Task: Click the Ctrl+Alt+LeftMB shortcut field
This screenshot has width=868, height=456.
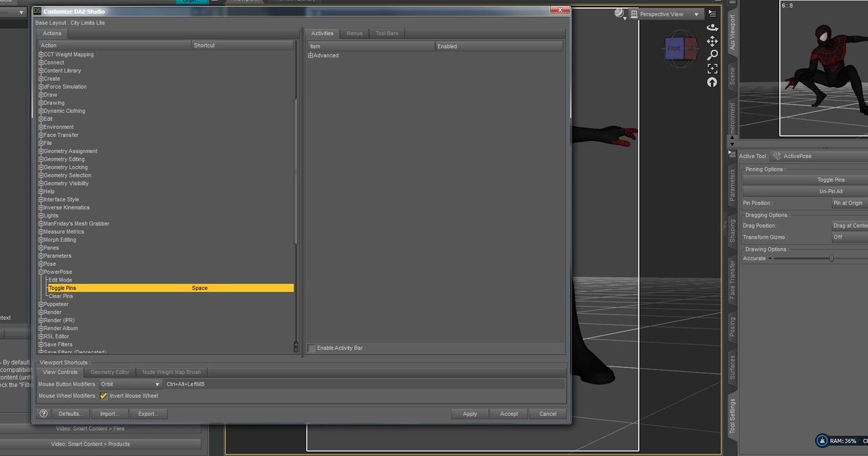Action: pyautogui.click(x=365, y=384)
